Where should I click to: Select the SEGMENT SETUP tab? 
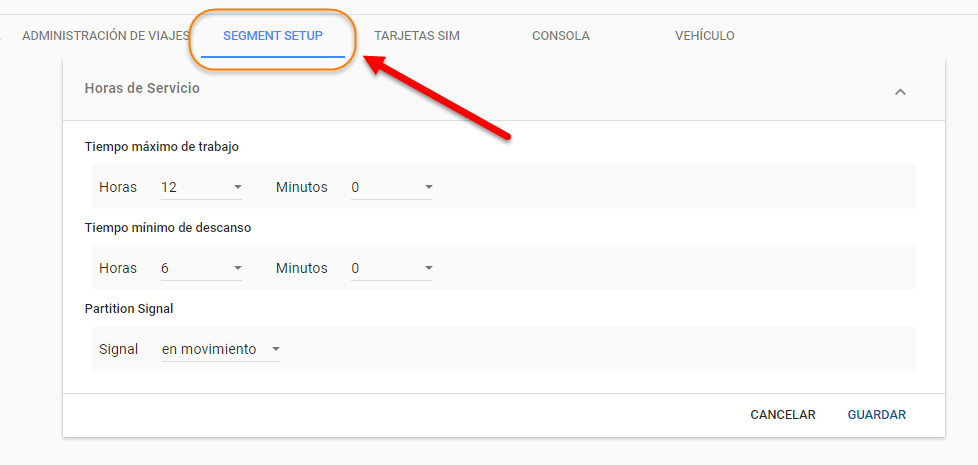click(273, 36)
